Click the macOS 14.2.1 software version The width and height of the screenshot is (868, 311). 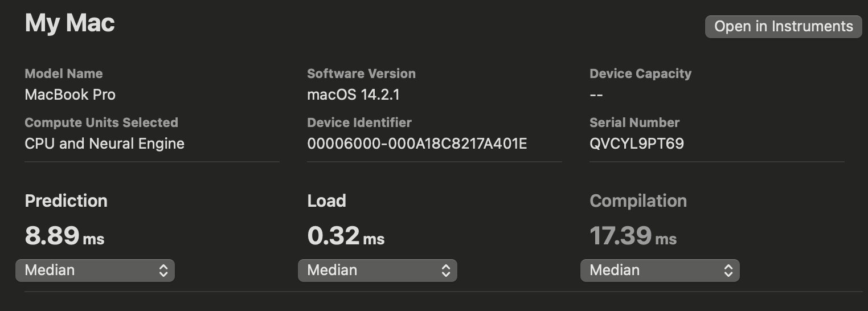pyautogui.click(x=353, y=95)
